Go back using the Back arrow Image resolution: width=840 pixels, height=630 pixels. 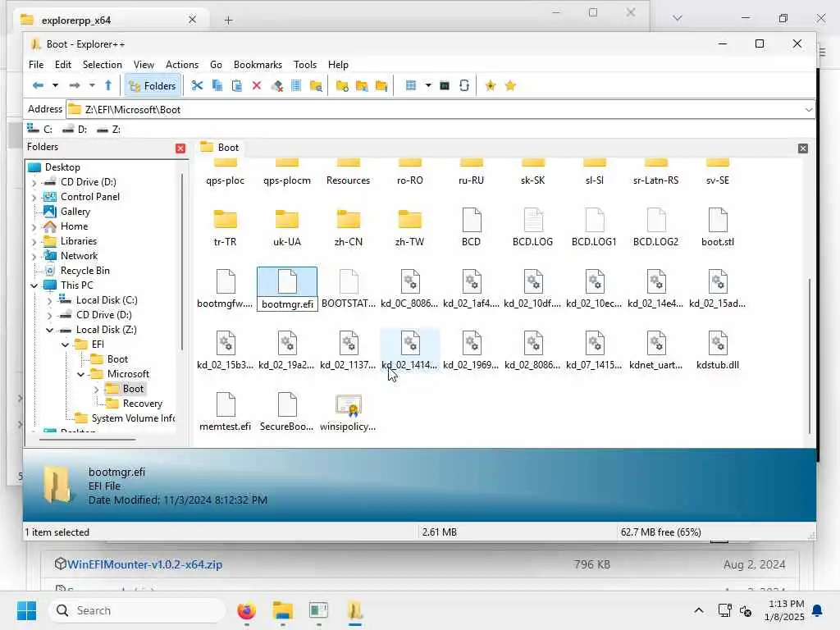(x=38, y=85)
